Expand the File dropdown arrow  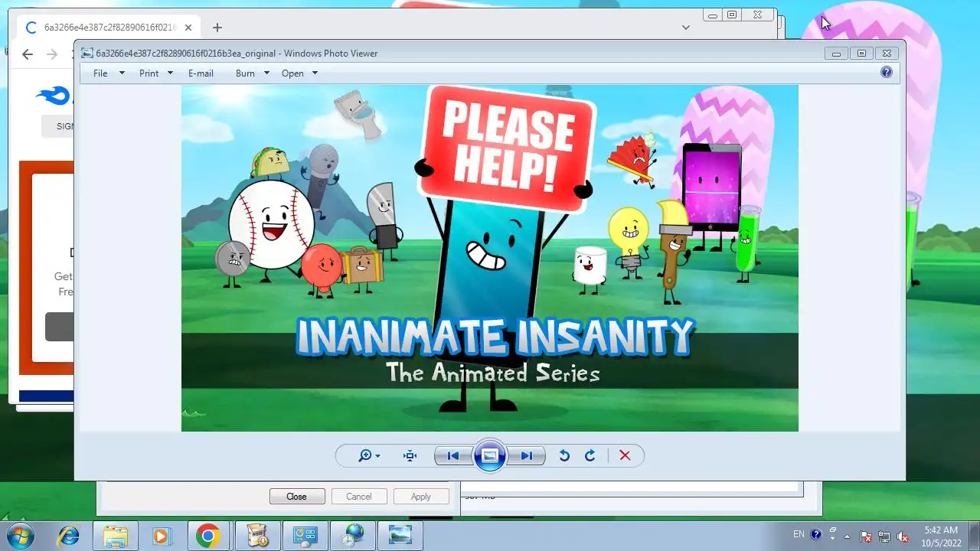pos(122,73)
